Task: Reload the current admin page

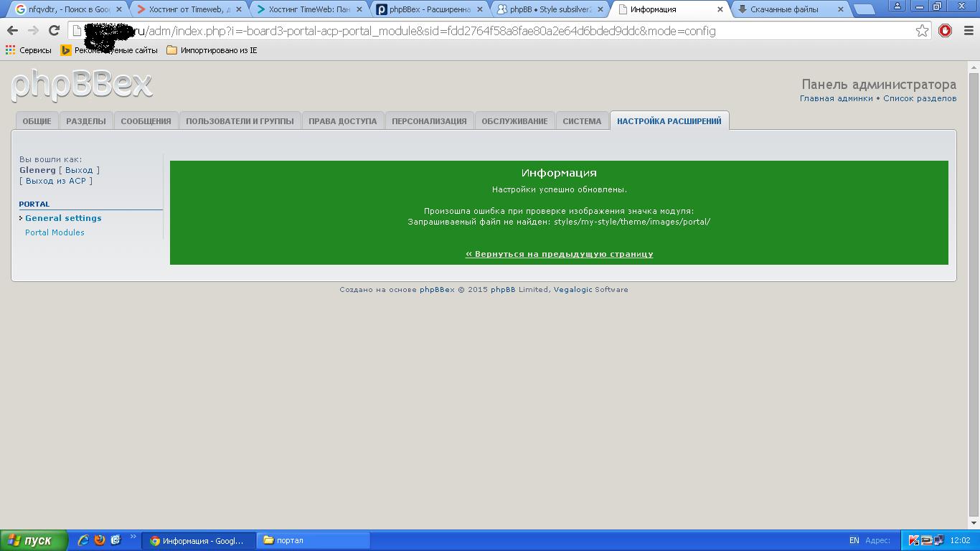Action: 54,31
